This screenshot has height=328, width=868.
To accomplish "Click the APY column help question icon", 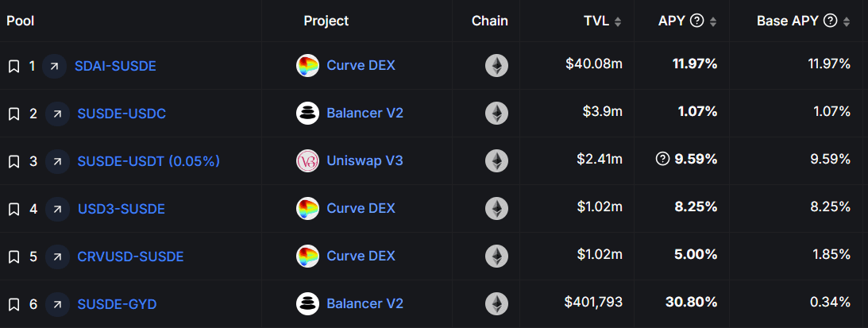I will tap(697, 21).
